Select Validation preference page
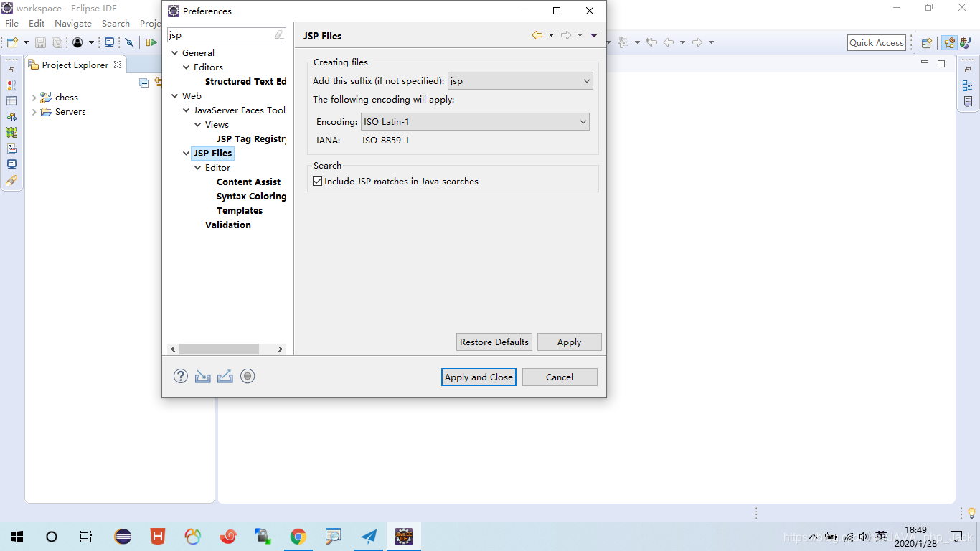The width and height of the screenshot is (980, 551). point(228,225)
